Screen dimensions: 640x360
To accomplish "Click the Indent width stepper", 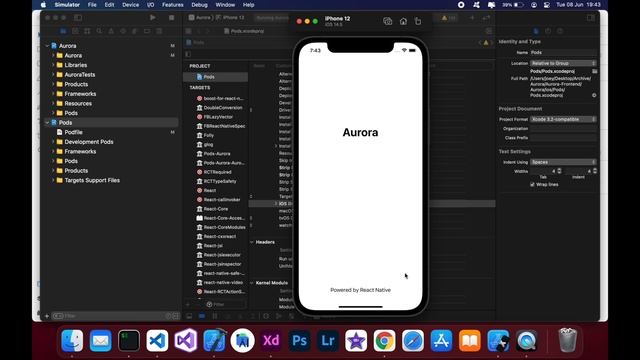I will coord(595,171).
